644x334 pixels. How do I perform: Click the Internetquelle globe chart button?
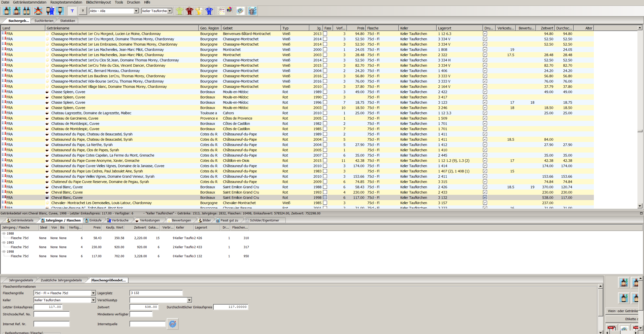(173, 324)
